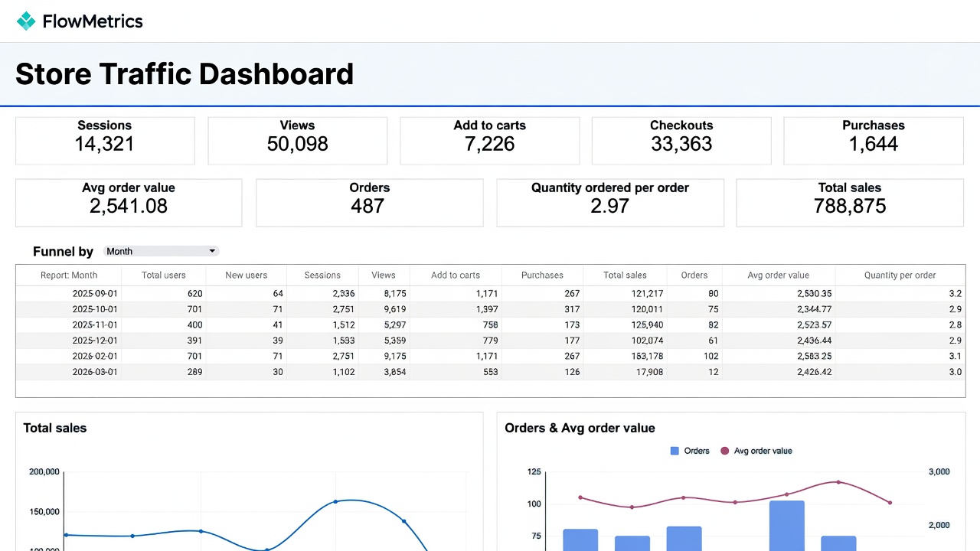Click the FlowMetrics logo icon
Screen dimensions: 980x551
click(x=26, y=21)
